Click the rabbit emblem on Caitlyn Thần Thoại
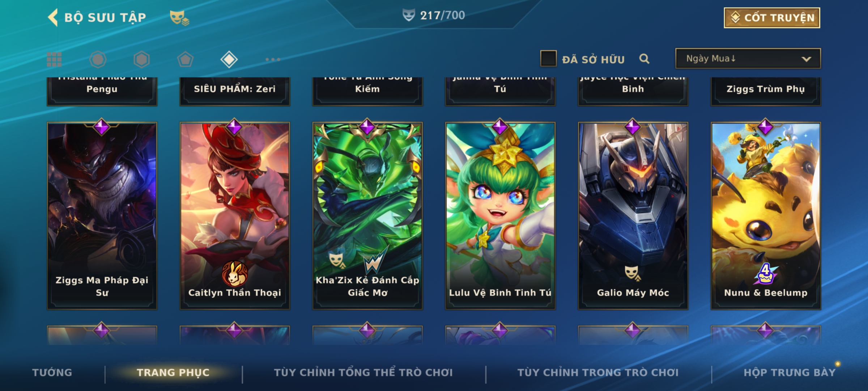 point(235,274)
